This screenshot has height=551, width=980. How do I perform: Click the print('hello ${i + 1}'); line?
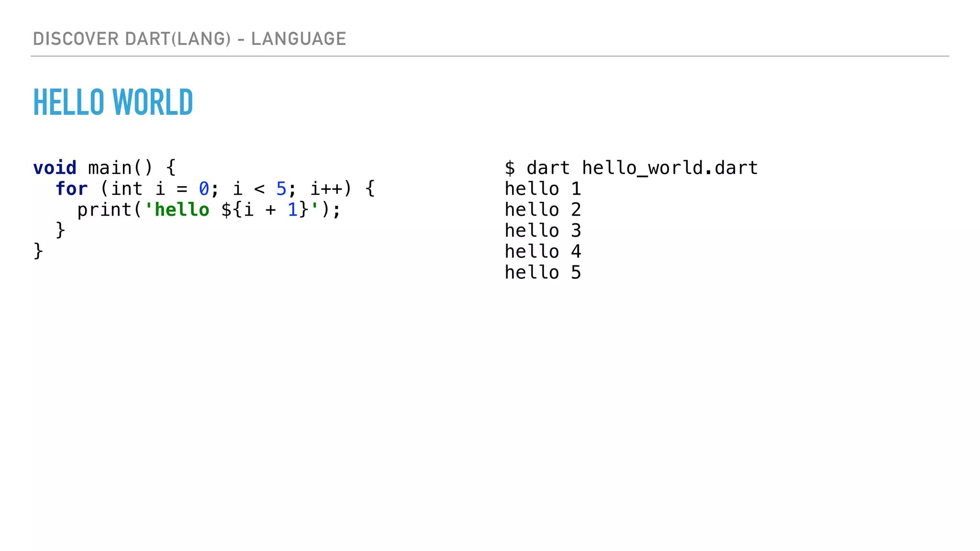209,210
